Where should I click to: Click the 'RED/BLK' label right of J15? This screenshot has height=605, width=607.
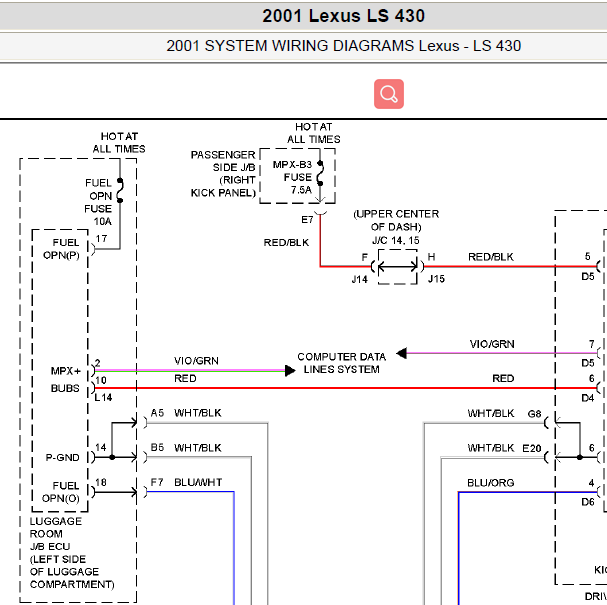coord(490,257)
